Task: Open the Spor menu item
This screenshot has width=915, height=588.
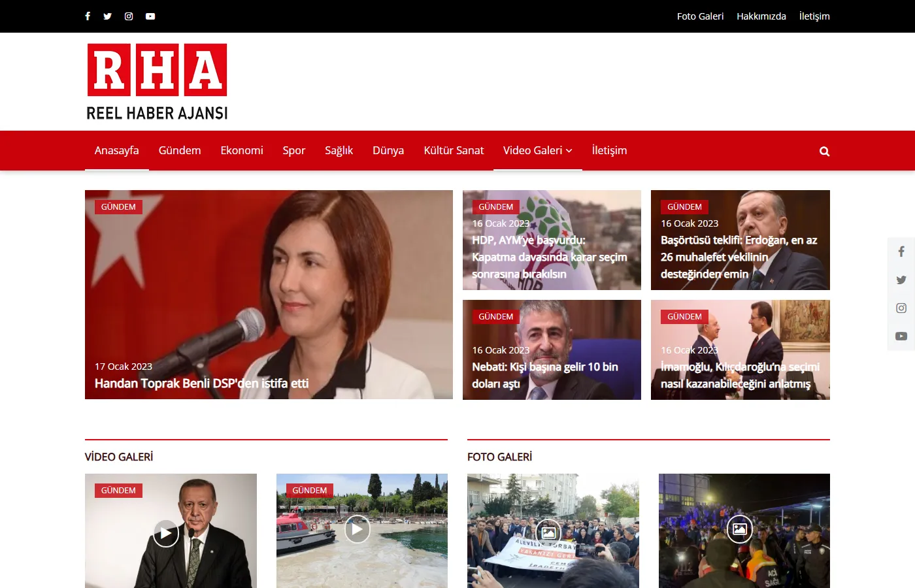Action: click(x=294, y=150)
